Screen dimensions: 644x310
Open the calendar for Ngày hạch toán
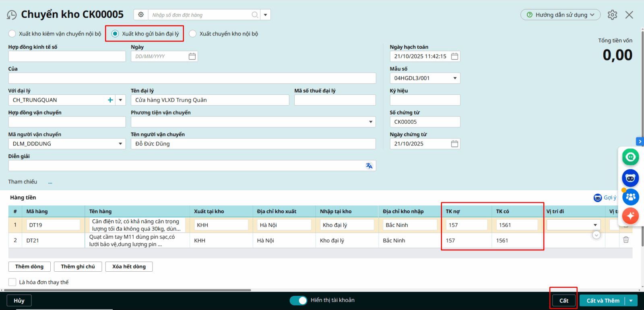(x=454, y=56)
